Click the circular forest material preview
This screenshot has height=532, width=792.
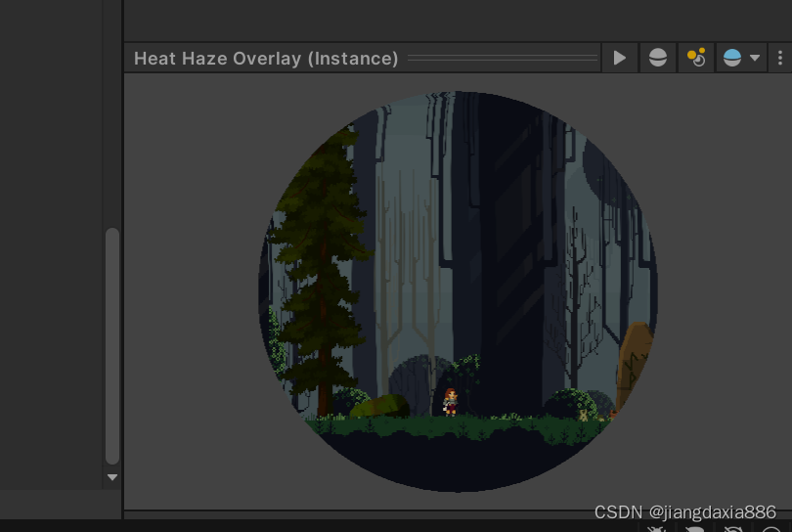pyautogui.click(x=458, y=291)
